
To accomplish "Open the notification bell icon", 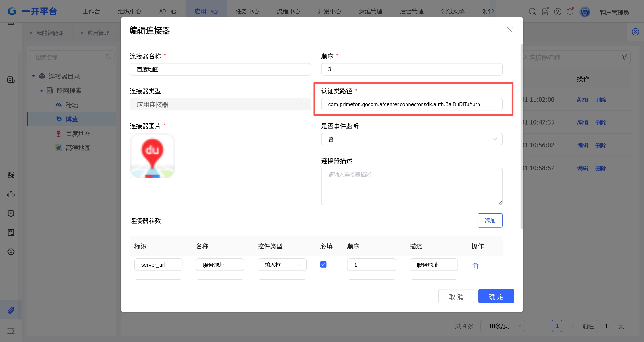I will pos(570,12).
